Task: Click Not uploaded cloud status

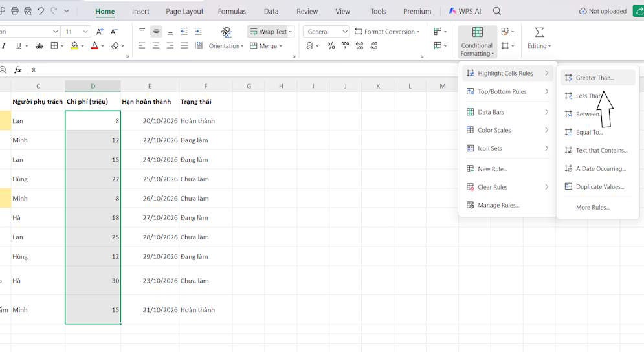Action: 603,11
